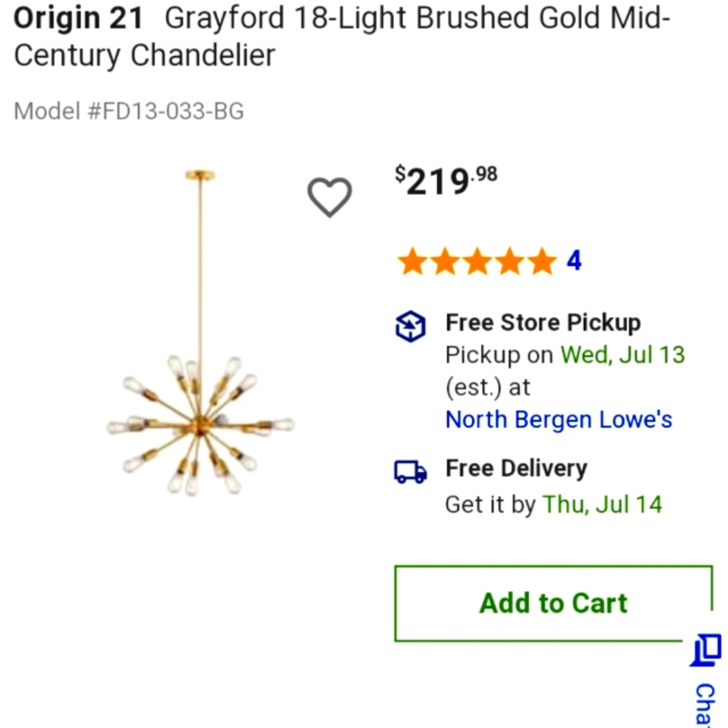Select the heart outline to favorite the chandelier
728x728 pixels.
coord(331,197)
